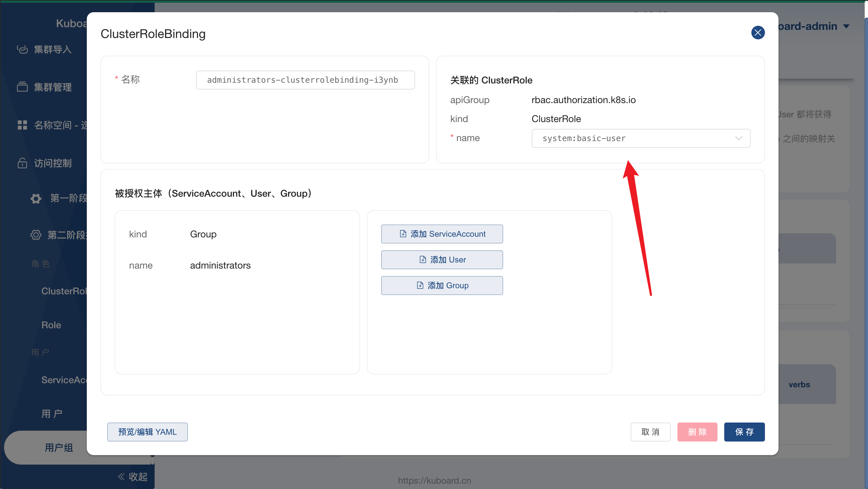This screenshot has width=868, height=489.
Task: Open Role in the sidebar
Action: pyautogui.click(x=51, y=325)
